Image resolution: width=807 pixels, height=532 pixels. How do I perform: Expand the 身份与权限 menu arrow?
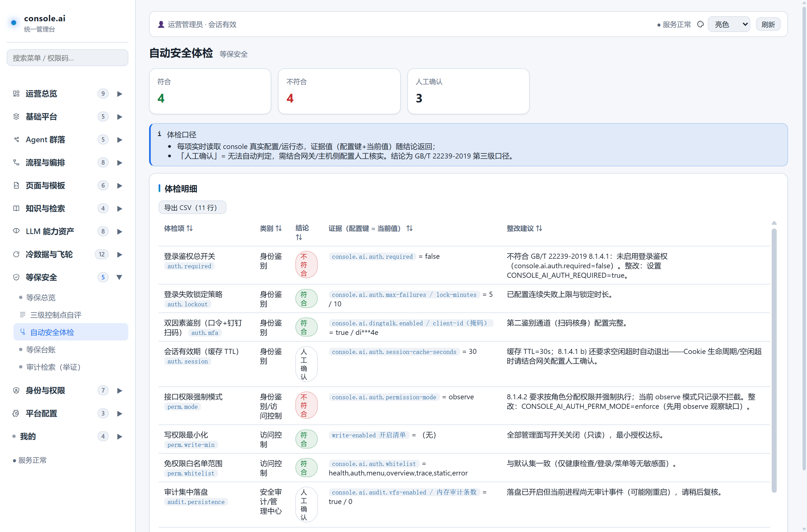[x=119, y=391]
